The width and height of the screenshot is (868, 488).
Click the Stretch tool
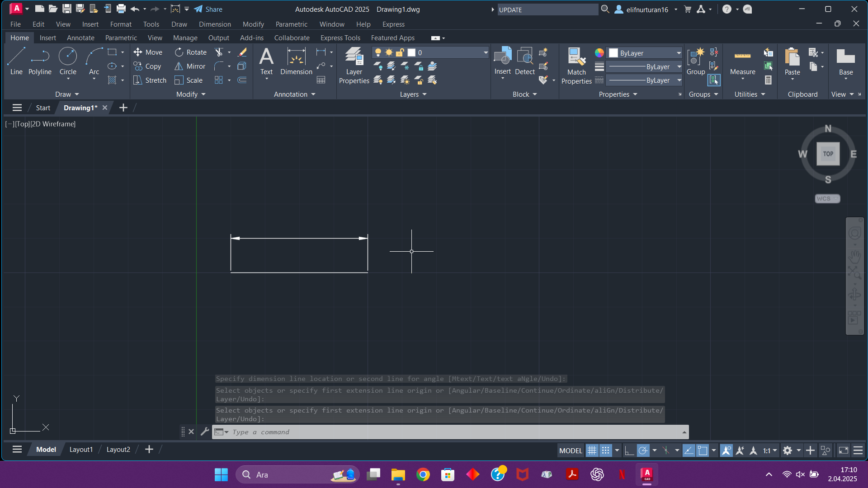pyautogui.click(x=150, y=80)
